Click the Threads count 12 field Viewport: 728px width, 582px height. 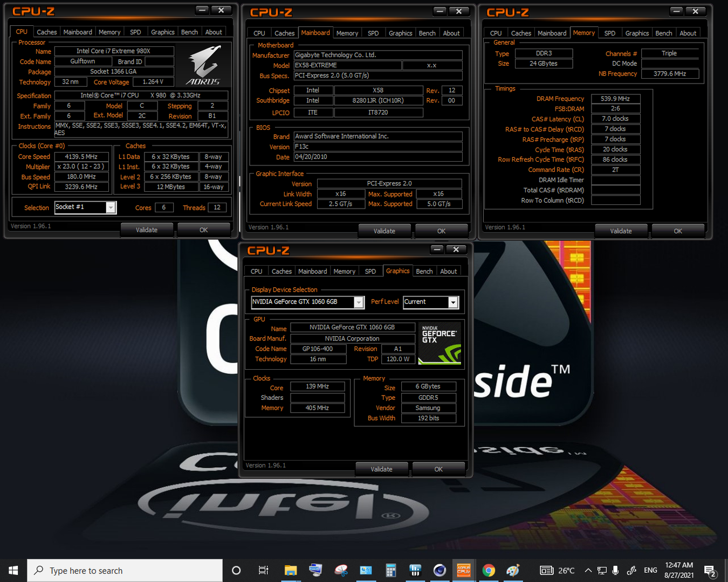coord(217,207)
